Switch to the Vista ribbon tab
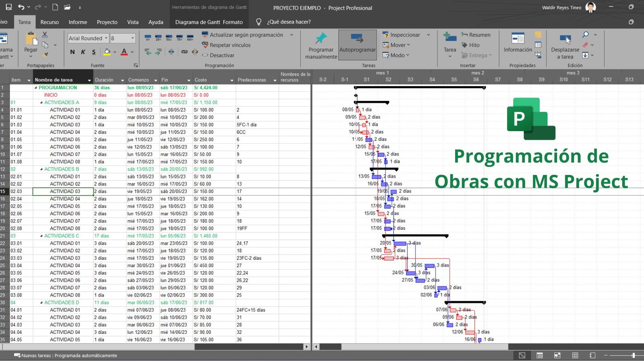This screenshot has width=644, height=362. click(x=133, y=22)
